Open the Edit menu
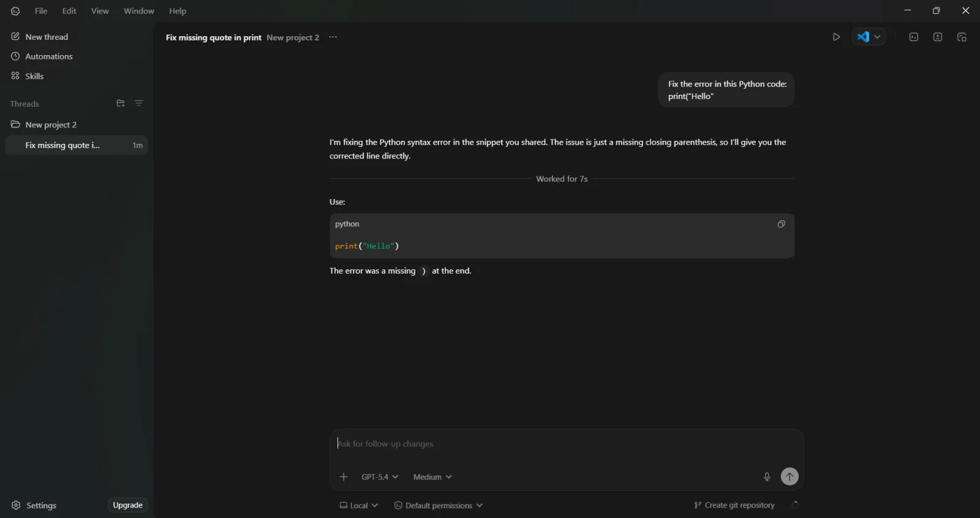This screenshot has height=518, width=980. point(69,11)
